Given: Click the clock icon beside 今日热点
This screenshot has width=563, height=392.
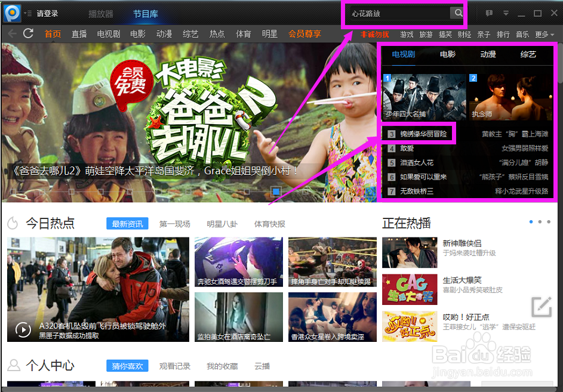Looking at the screenshot, I should (x=14, y=223).
